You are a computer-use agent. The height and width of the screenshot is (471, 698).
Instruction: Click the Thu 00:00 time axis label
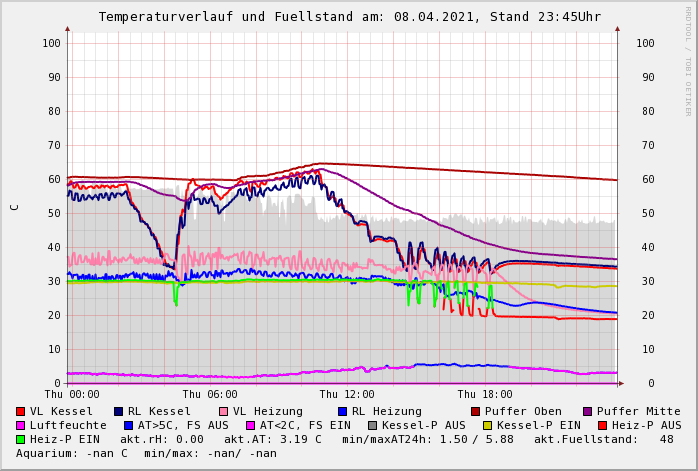point(72,395)
